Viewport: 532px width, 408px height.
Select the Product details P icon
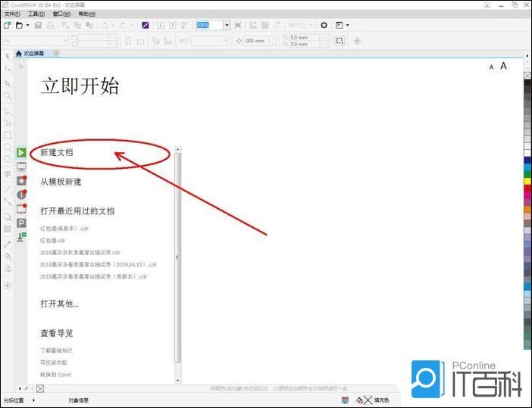pyautogui.click(x=21, y=223)
